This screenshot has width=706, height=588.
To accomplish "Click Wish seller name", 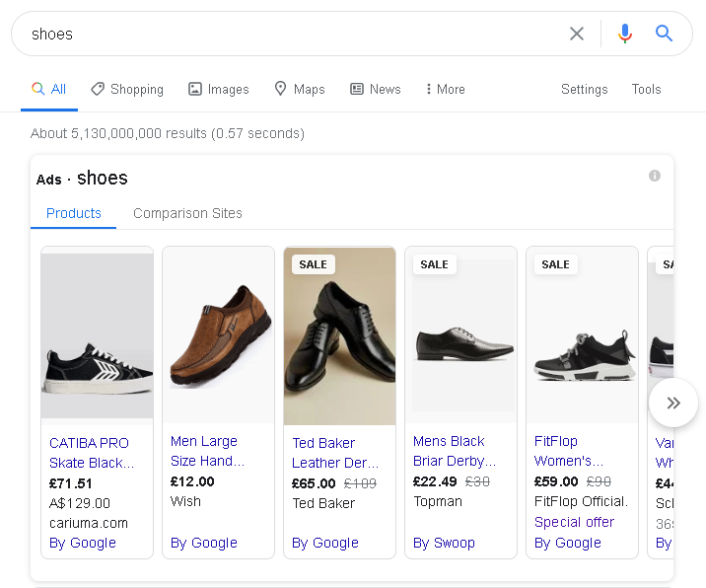I will click(185, 501).
